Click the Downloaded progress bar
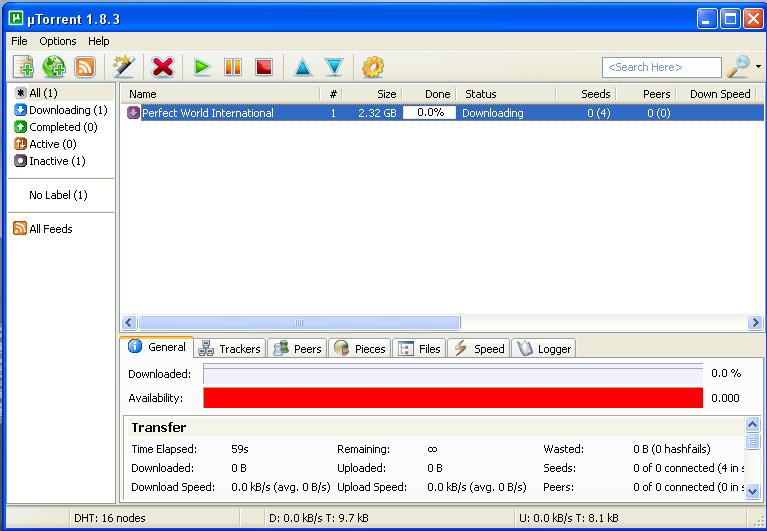This screenshot has height=531, width=767. (x=453, y=374)
